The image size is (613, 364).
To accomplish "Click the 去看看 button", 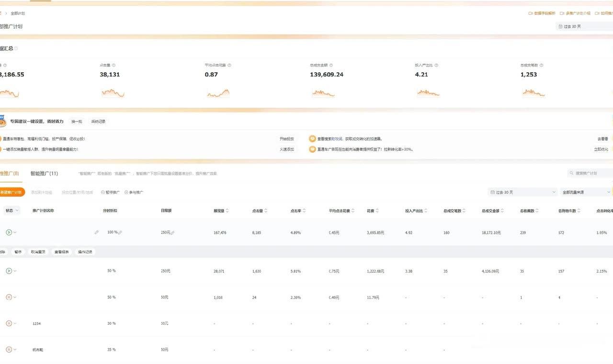I will [602, 139].
